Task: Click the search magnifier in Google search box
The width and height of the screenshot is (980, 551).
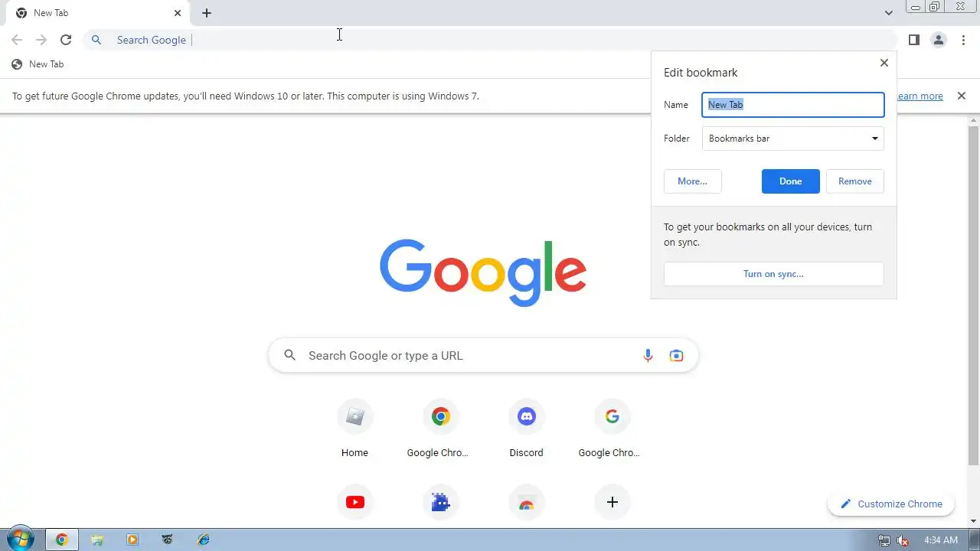Action: 289,355
